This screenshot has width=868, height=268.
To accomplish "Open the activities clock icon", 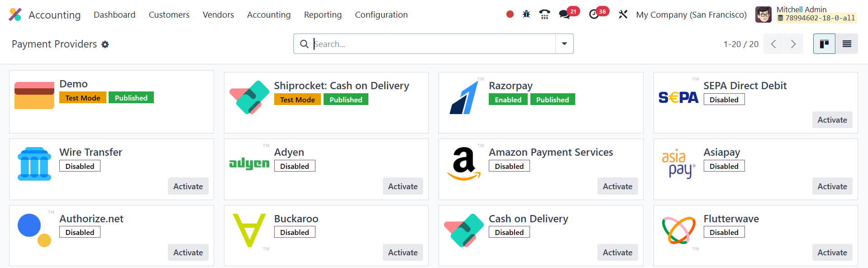I will [594, 14].
